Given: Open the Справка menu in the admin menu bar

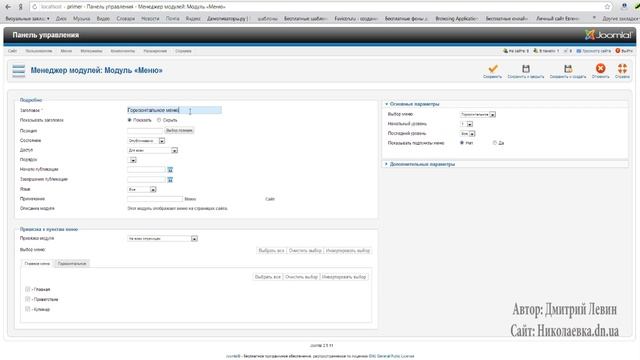Looking at the screenshot, I should point(183,51).
